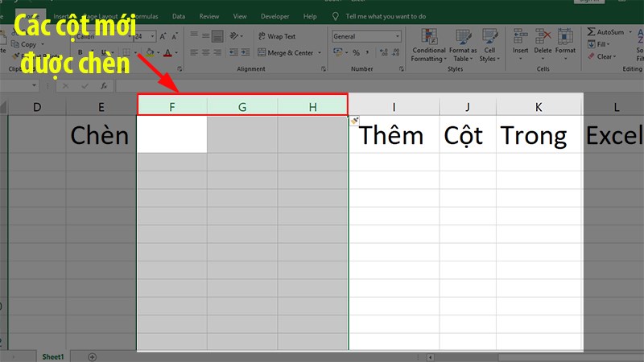644x362 pixels.
Task: Apply percent style
Action: pyautogui.click(x=356, y=52)
